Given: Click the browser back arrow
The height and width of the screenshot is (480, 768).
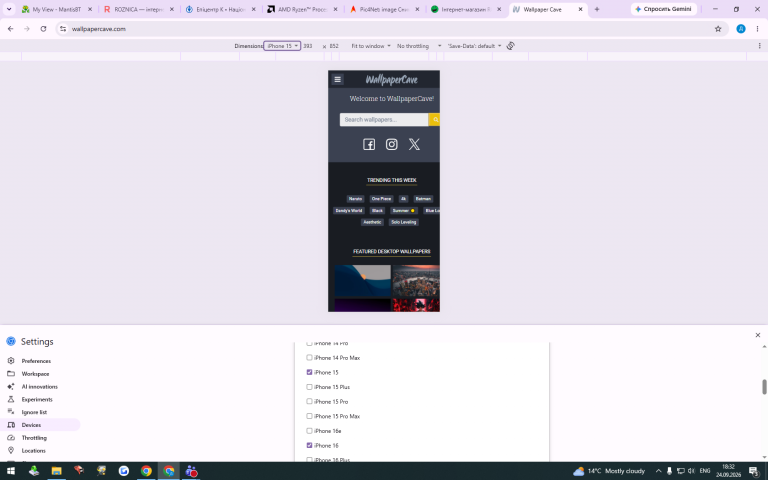Looking at the screenshot, I should coord(11,29).
